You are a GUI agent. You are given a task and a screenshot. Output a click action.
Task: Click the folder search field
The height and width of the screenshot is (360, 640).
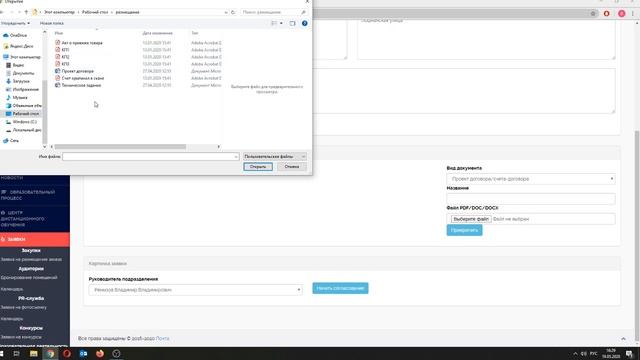(273, 12)
